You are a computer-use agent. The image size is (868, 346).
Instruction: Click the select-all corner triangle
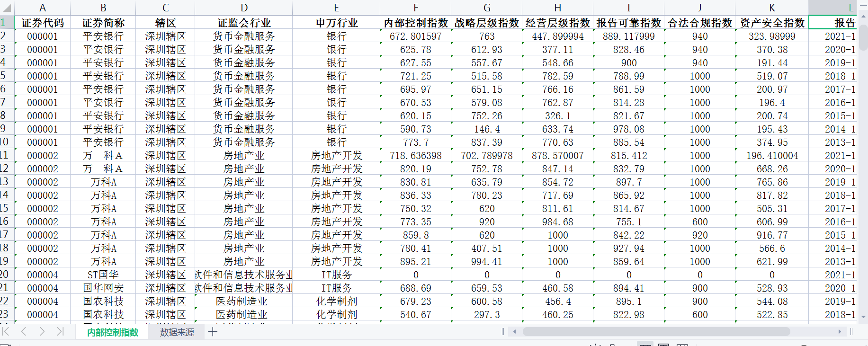7,8
